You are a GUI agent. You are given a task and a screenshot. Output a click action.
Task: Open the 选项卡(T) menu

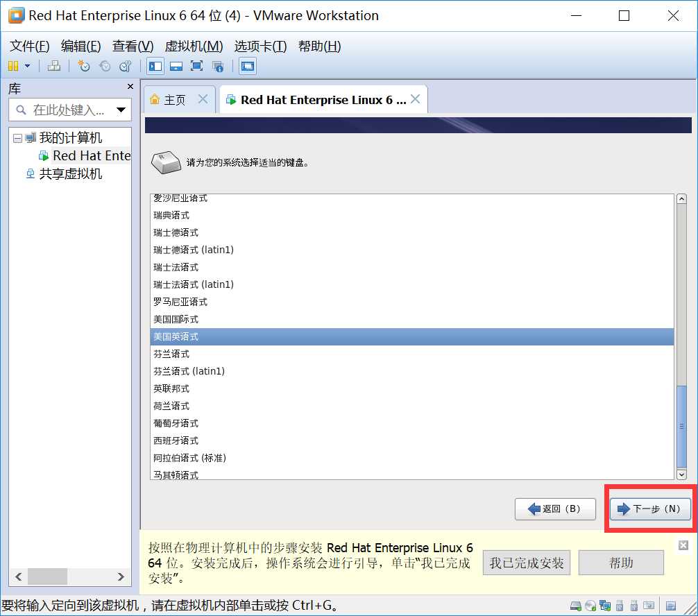tap(260, 46)
